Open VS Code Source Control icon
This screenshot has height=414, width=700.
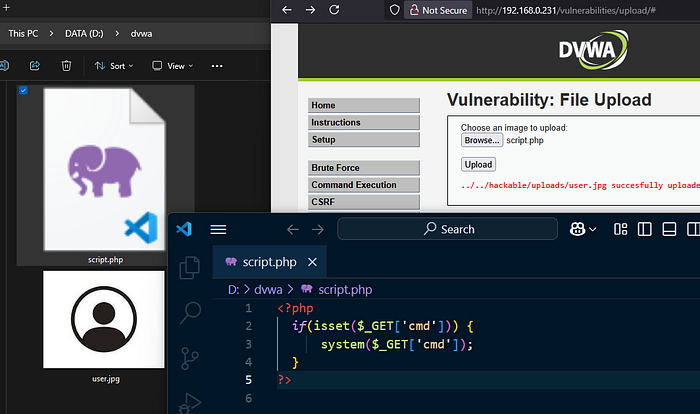pos(190,358)
